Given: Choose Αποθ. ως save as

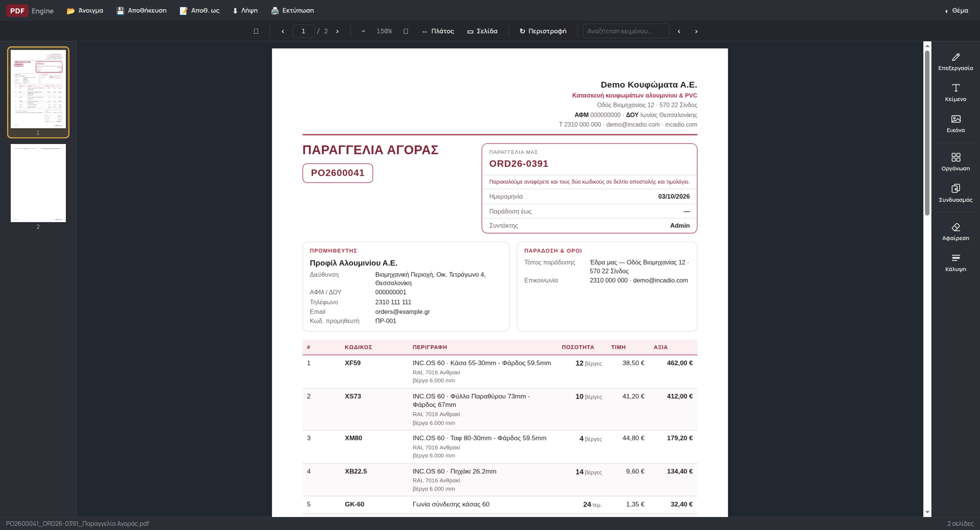Looking at the screenshot, I should click(200, 10).
